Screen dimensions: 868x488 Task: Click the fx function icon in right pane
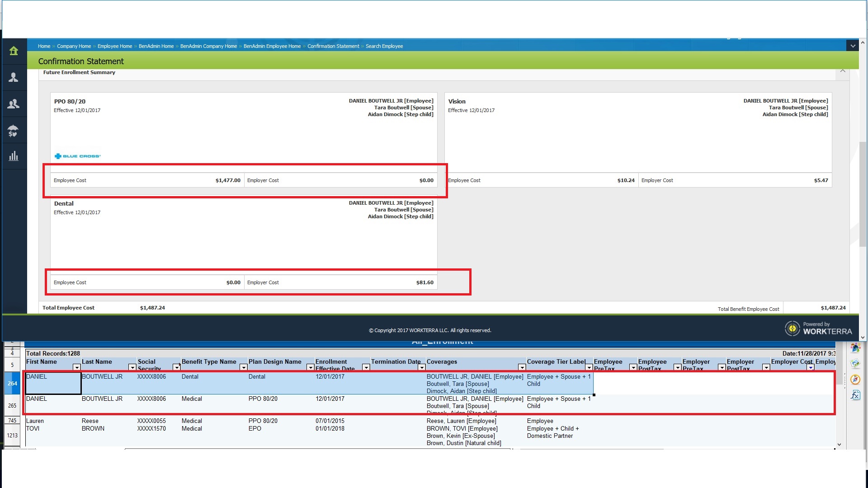[x=855, y=395]
